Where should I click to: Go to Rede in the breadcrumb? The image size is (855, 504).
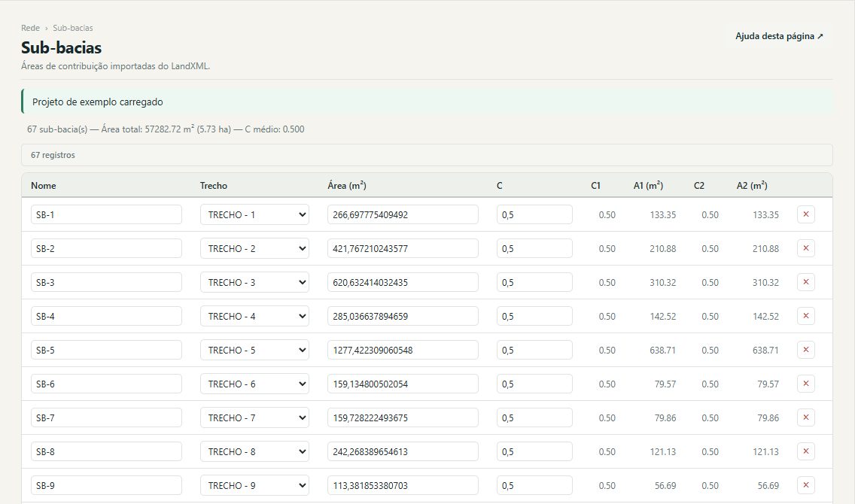point(31,28)
